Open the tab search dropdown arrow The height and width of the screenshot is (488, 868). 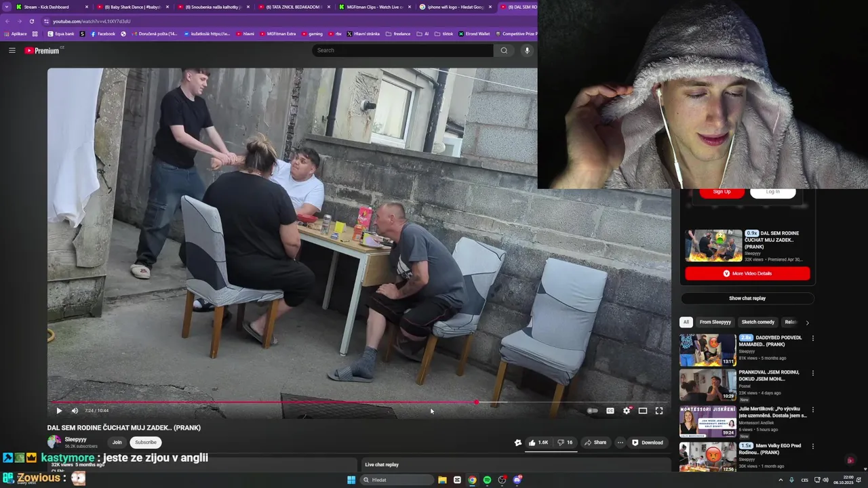pos(6,7)
